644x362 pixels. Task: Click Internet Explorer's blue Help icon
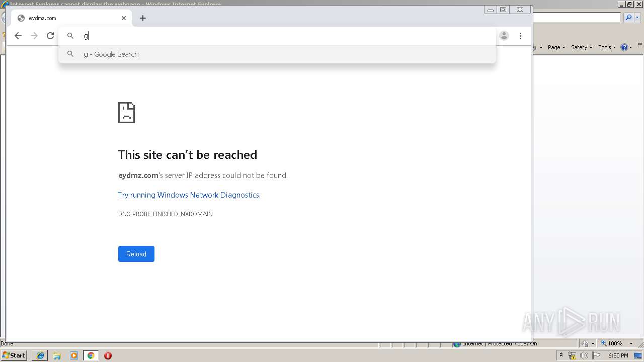pos(624,47)
